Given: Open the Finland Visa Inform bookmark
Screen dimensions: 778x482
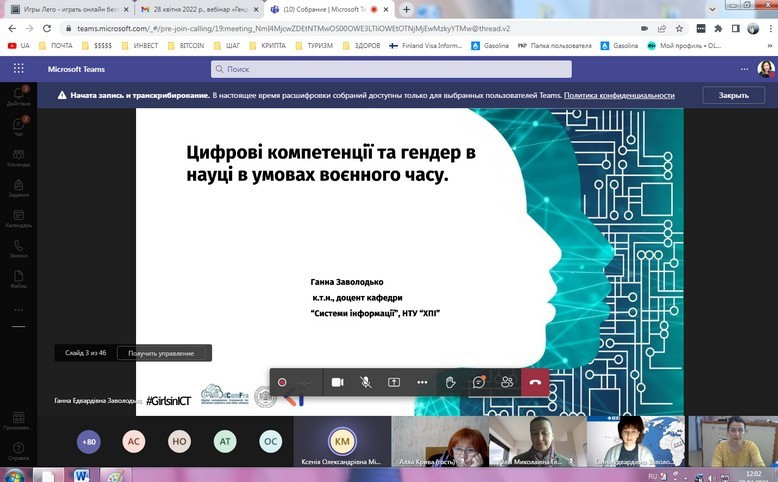Looking at the screenshot, I should tap(426, 46).
